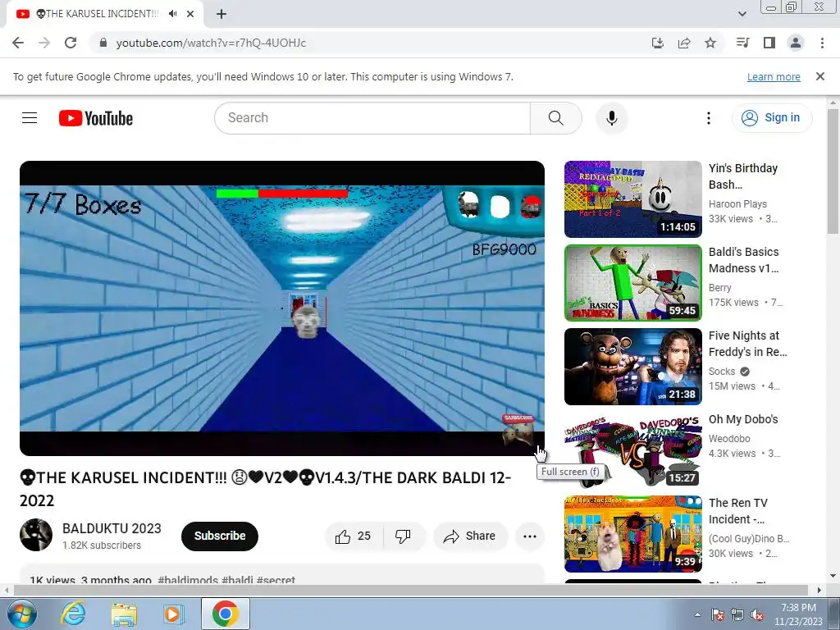Toggle the browser side panel

769,43
